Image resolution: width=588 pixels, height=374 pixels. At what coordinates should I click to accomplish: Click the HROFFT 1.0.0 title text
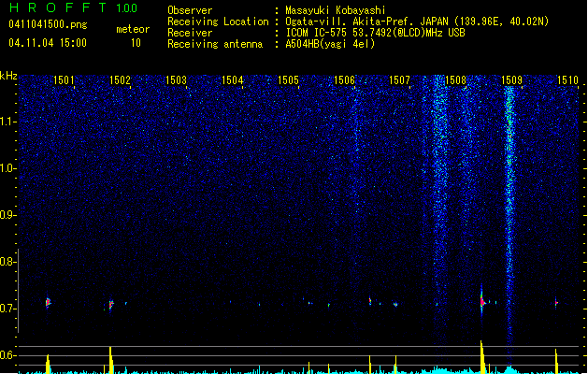tap(73, 7)
